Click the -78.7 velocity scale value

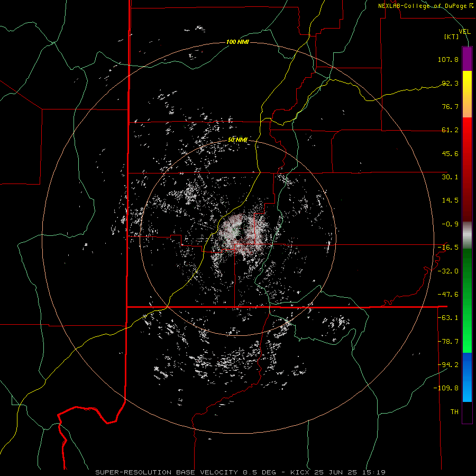(448, 342)
